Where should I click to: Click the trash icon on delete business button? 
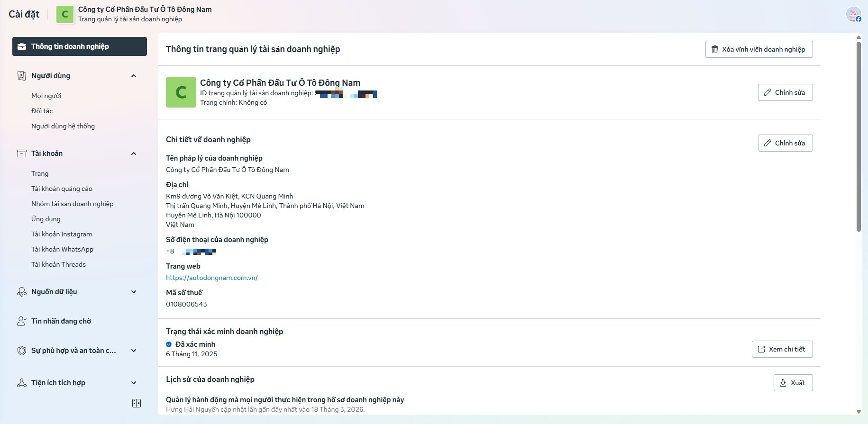(715, 49)
